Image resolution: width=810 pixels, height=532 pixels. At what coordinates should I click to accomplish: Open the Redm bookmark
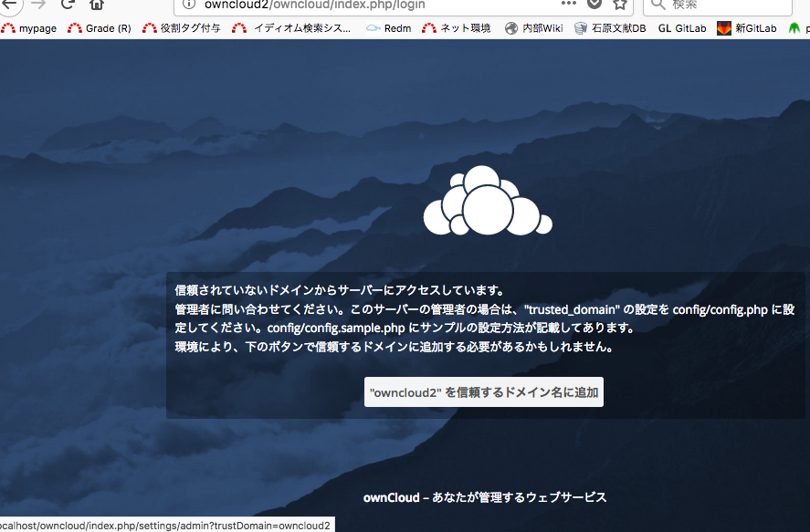[388, 28]
